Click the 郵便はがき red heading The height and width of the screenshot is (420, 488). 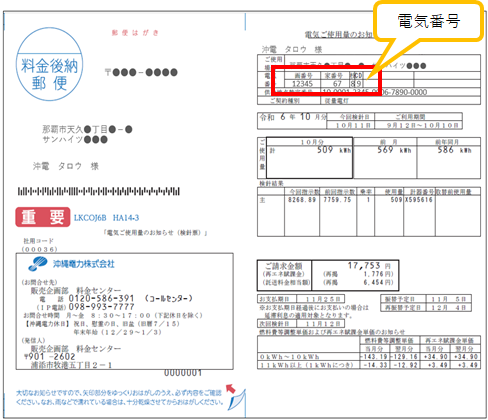(x=135, y=33)
